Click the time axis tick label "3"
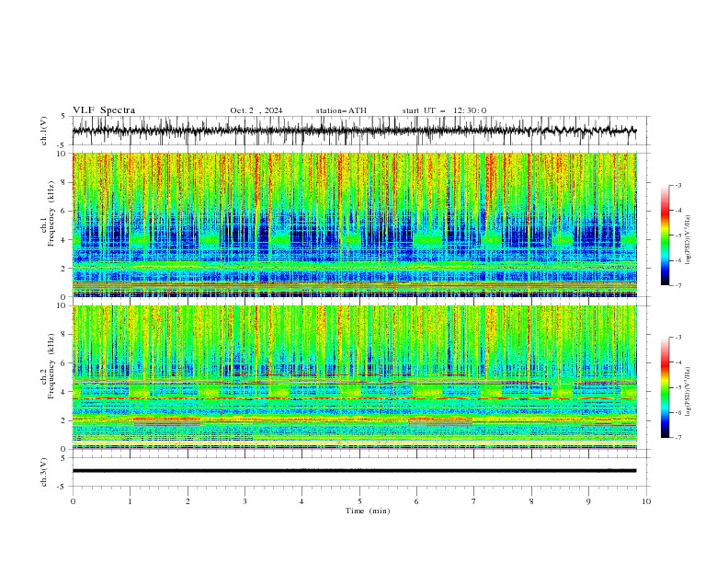This screenshot has height=563, width=728. pyautogui.click(x=245, y=501)
